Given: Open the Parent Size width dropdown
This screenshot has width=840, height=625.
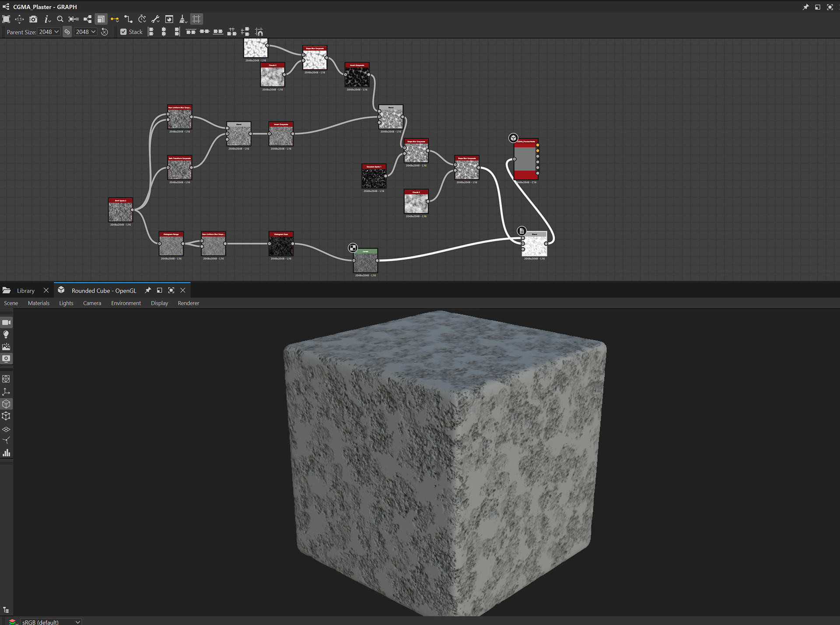Looking at the screenshot, I should [x=49, y=32].
